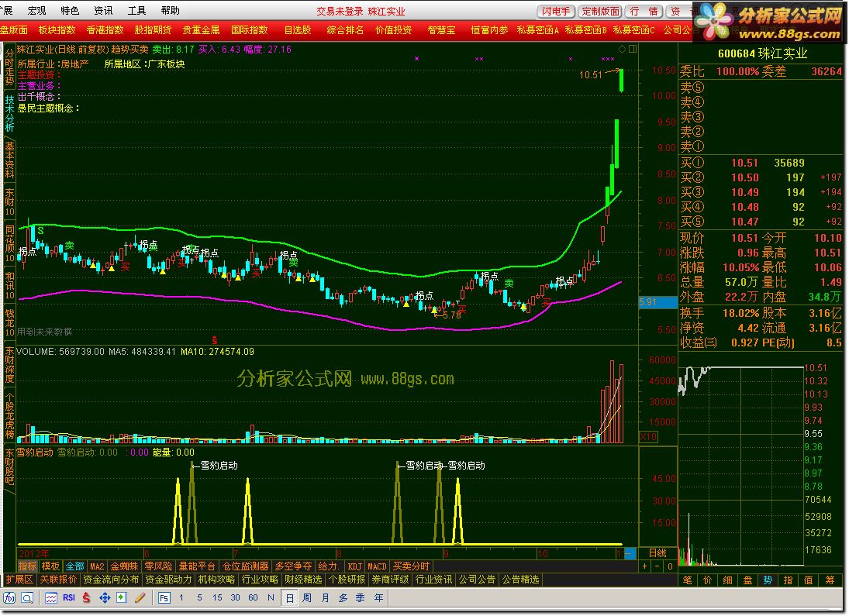849x616 pixels.
Task: Select the 15-minute period button
Action: click(217, 597)
